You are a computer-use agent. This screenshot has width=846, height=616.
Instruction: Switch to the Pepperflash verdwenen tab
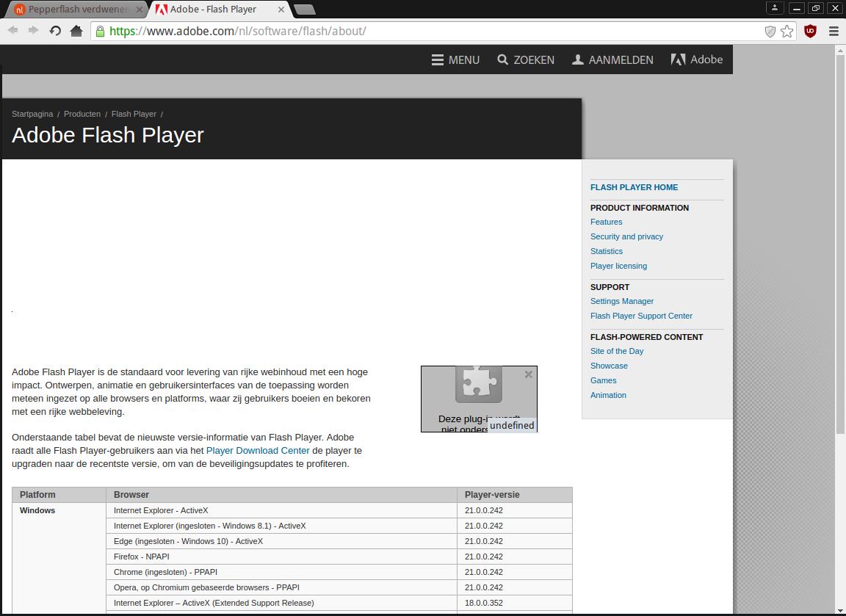pos(77,9)
